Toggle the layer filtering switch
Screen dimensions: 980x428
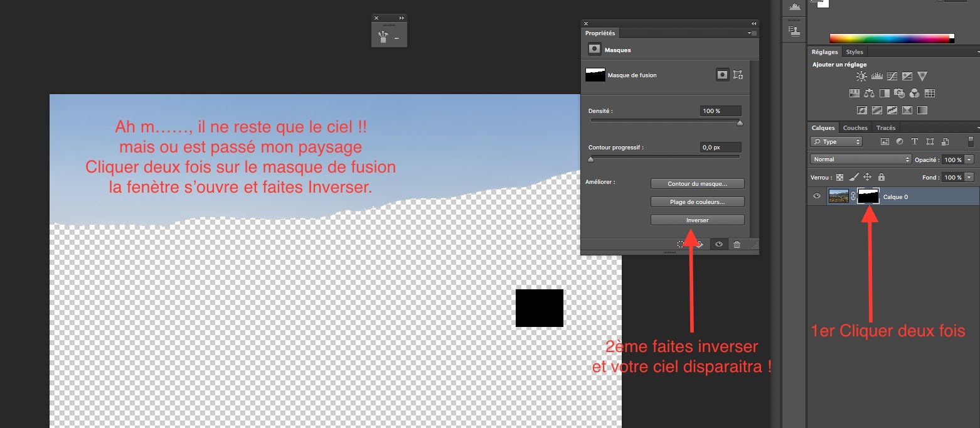(x=971, y=142)
